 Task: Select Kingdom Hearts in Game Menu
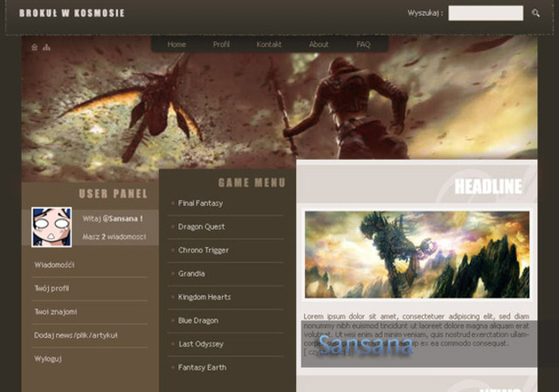click(204, 297)
